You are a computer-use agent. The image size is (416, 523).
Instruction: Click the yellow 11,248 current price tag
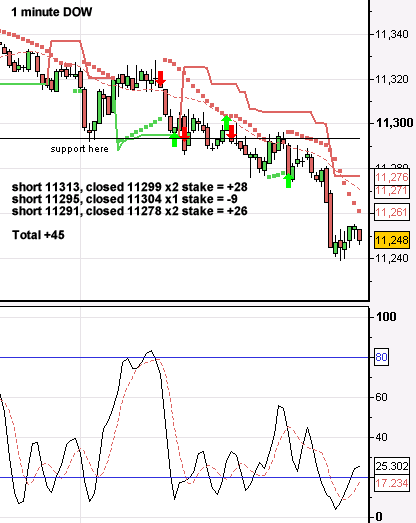(x=392, y=240)
